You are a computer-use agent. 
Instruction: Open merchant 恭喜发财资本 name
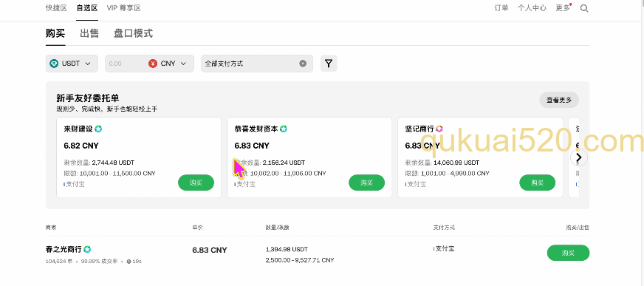pyautogui.click(x=256, y=129)
